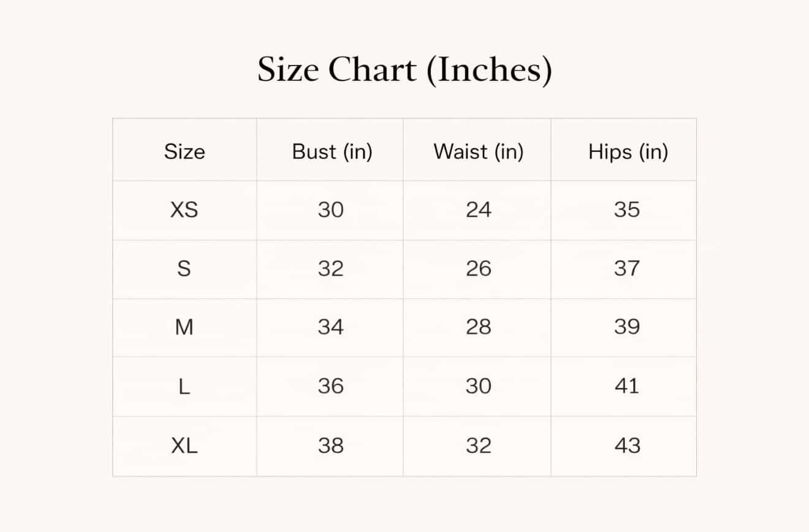
Task: Select the XS waist value 24
Action: pyautogui.click(x=479, y=210)
